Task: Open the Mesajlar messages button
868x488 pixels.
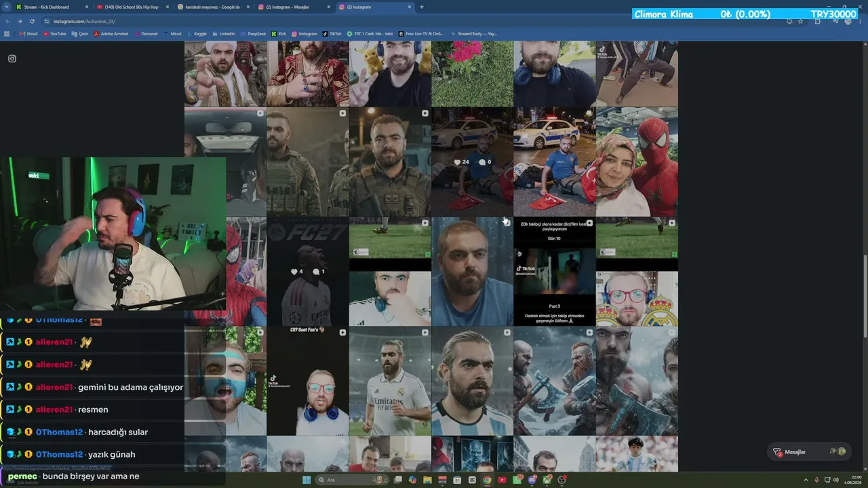Action: click(810, 451)
